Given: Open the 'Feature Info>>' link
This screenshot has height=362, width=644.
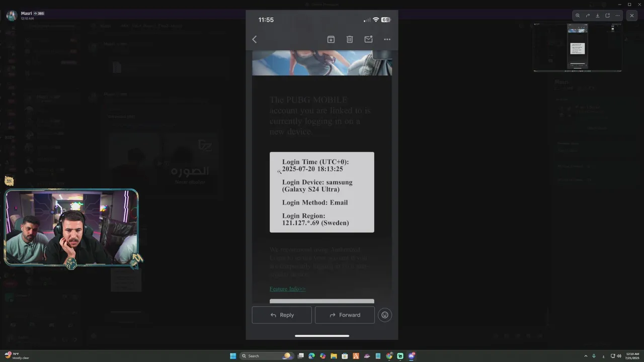Looking at the screenshot, I should click(287, 289).
